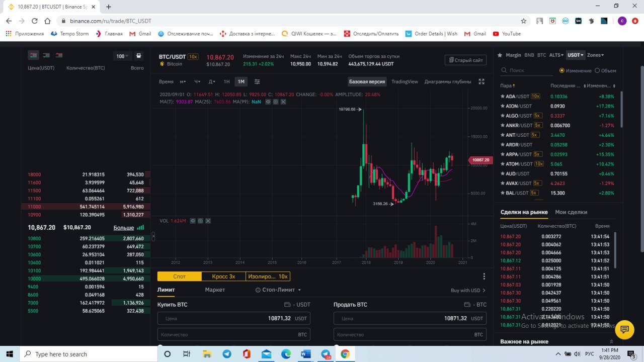Select the Базовая версия chart tab
This screenshot has width=644, height=362.
pyautogui.click(x=367, y=81)
